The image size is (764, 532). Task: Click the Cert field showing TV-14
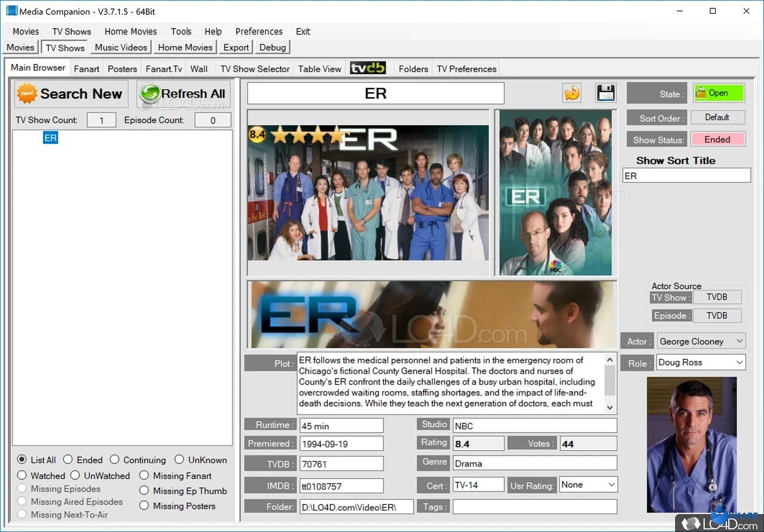[478, 485]
